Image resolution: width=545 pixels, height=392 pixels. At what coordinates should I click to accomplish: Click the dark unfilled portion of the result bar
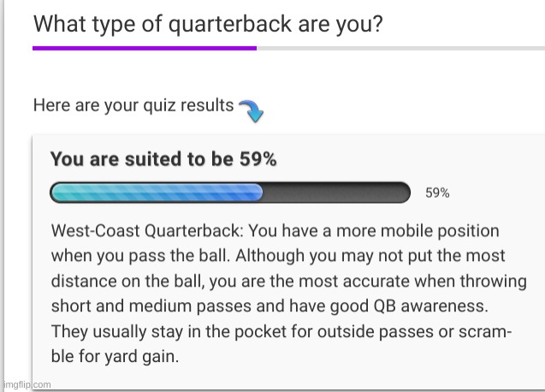(335, 193)
